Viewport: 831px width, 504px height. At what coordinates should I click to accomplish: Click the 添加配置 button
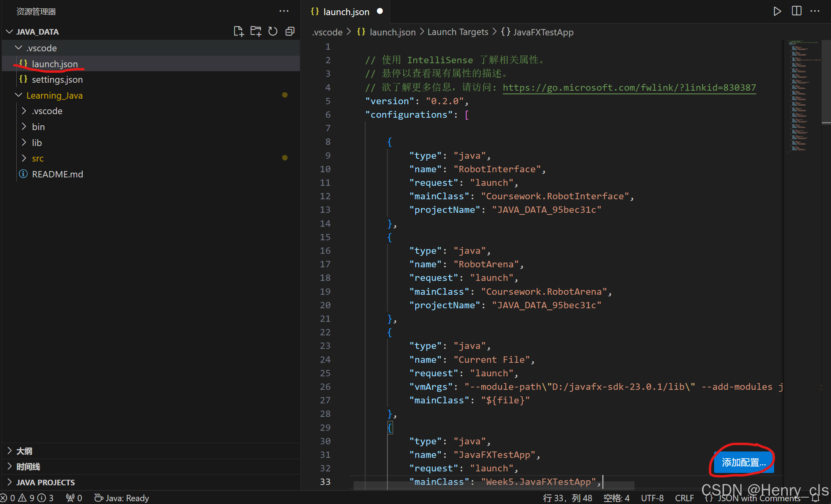pyautogui.click(x=743, y=463)
